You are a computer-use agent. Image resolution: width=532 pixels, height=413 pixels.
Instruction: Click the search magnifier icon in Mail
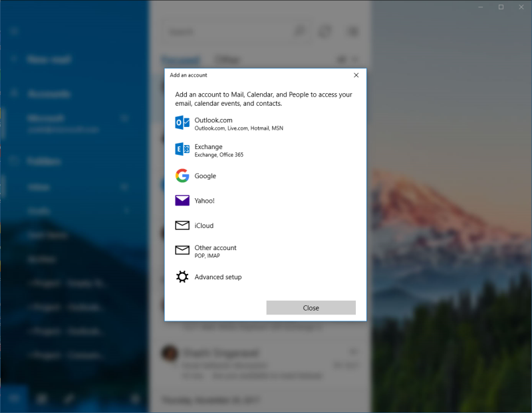click(300, 31)
